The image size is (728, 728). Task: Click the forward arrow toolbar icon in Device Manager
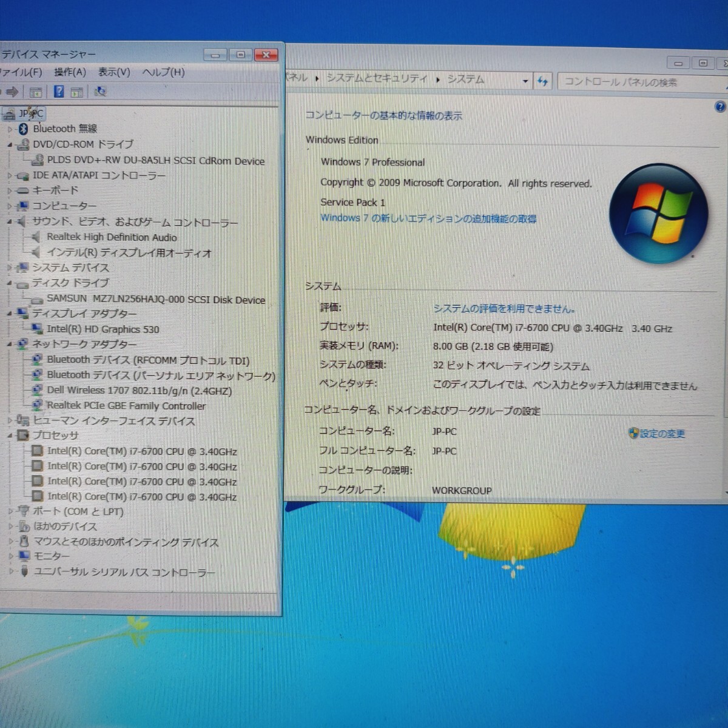12,92
